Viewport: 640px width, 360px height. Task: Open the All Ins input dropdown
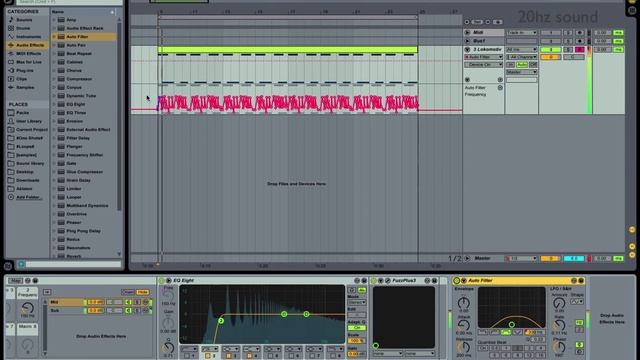pyautogui.click(x=522, y=49)
